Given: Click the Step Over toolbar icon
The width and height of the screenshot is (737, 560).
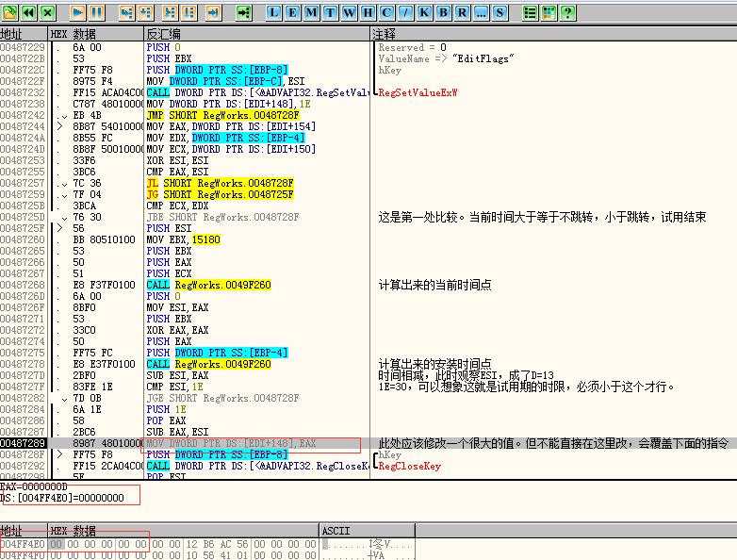Looking at the screenshot, I should point(145,12).
